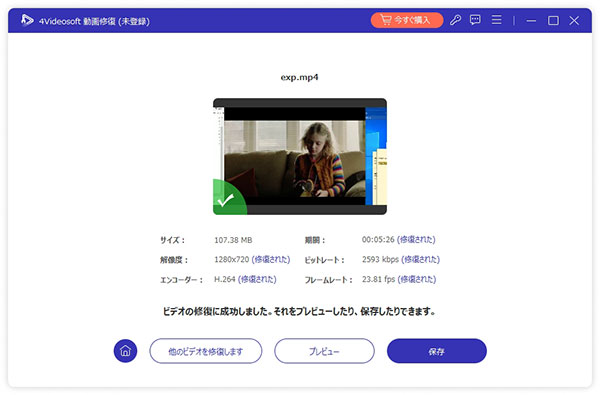Open the hamburger menu icon
The width and height of the screenshot is (600, 395).
click(x=496, y=20)
